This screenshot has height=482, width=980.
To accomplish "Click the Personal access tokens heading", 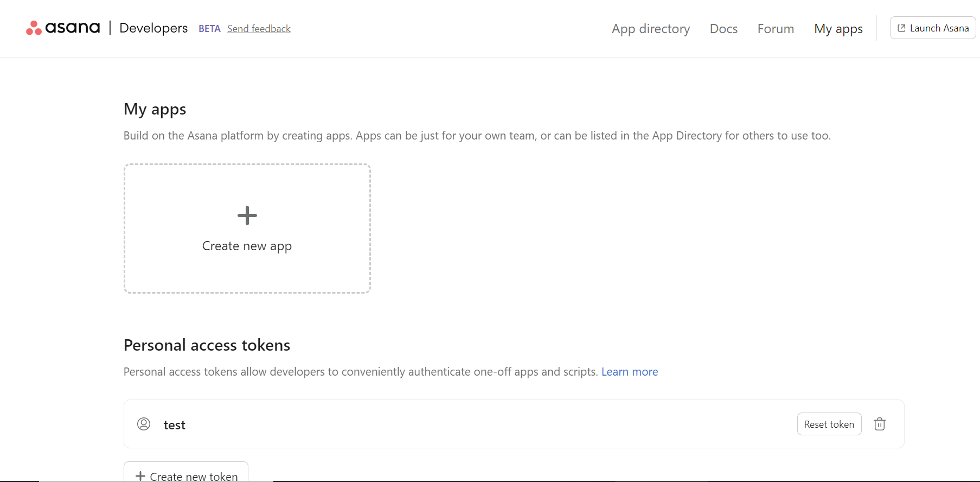I will [x=207, y=345].
